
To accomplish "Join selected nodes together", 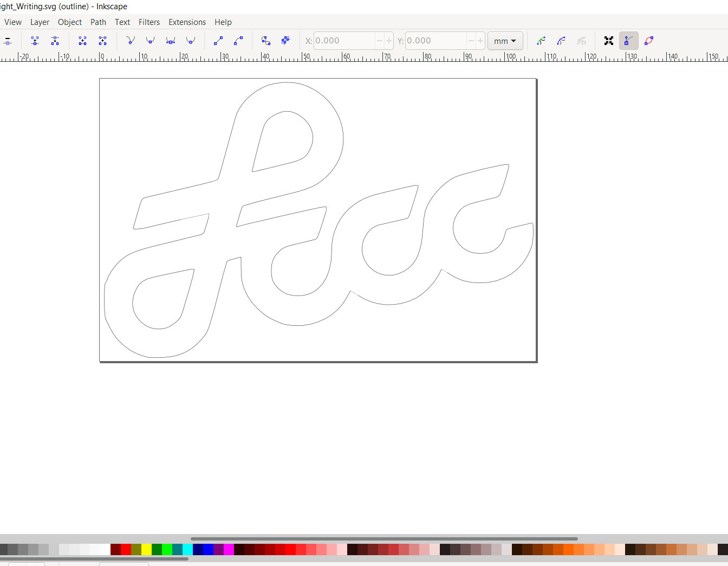I will pos(35,41).
